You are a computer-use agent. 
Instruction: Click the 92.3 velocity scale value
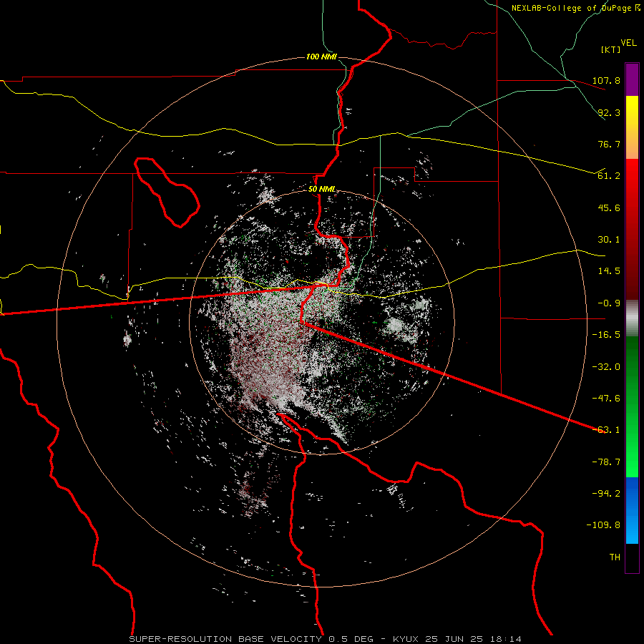pos(609,112)
